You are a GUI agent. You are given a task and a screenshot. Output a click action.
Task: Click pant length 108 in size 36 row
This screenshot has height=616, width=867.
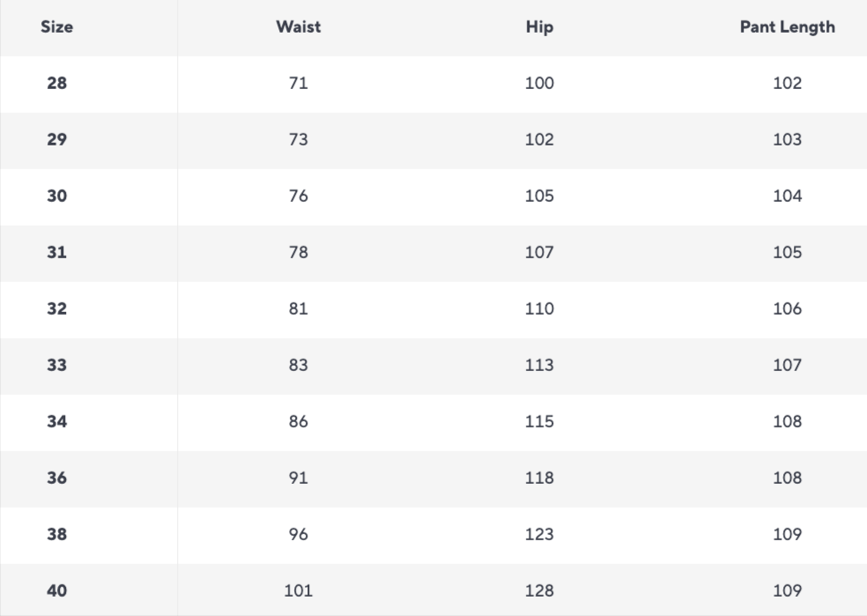click(x=787, y=478)
